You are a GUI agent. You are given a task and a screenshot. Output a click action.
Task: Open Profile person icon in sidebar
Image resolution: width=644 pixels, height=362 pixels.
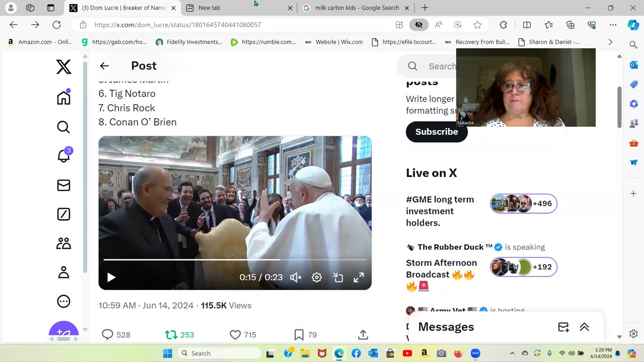63,273
